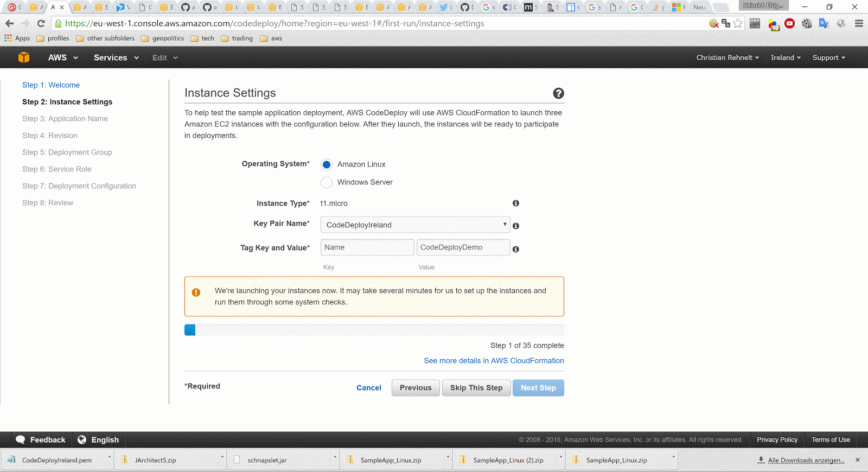This screenshot has height=472, width=868.
Task: Open options arrow for schnapslet.jar download
Action: pos(335,457)
